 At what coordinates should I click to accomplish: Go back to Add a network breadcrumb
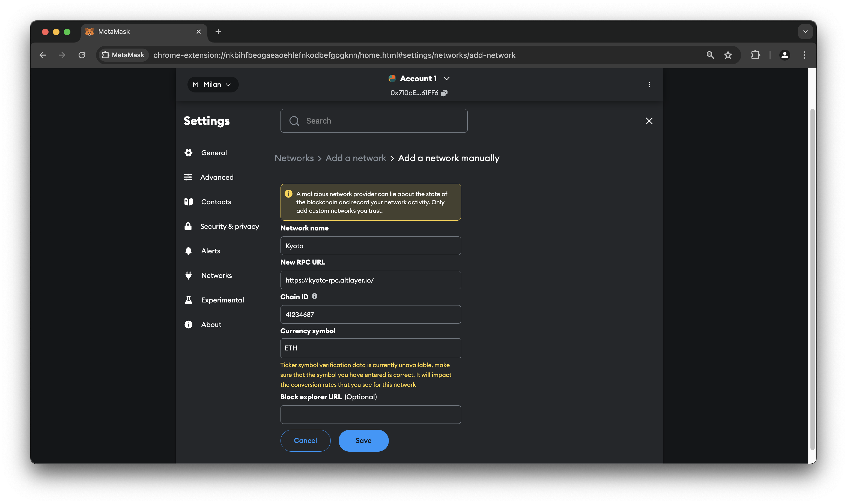(x=356, y=158)
